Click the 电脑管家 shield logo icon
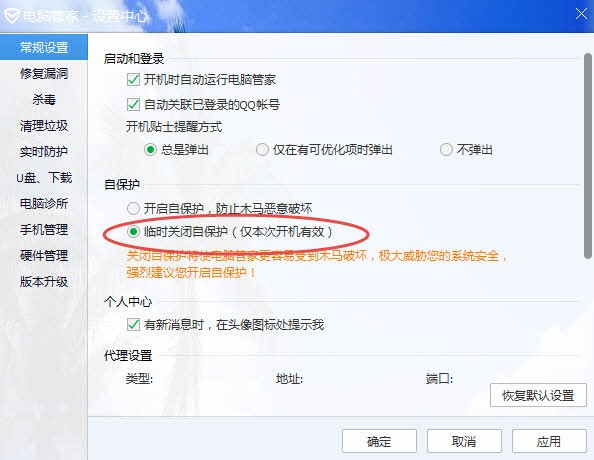Viewport: 594px width, 460px height. pyautogui.click(x=11, y=16)
